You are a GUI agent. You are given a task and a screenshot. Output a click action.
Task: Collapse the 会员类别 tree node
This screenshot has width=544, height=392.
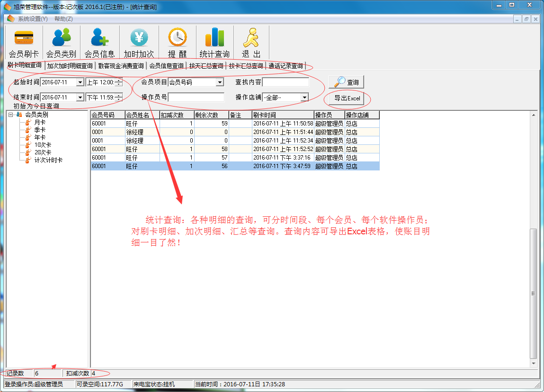point(11,115)
